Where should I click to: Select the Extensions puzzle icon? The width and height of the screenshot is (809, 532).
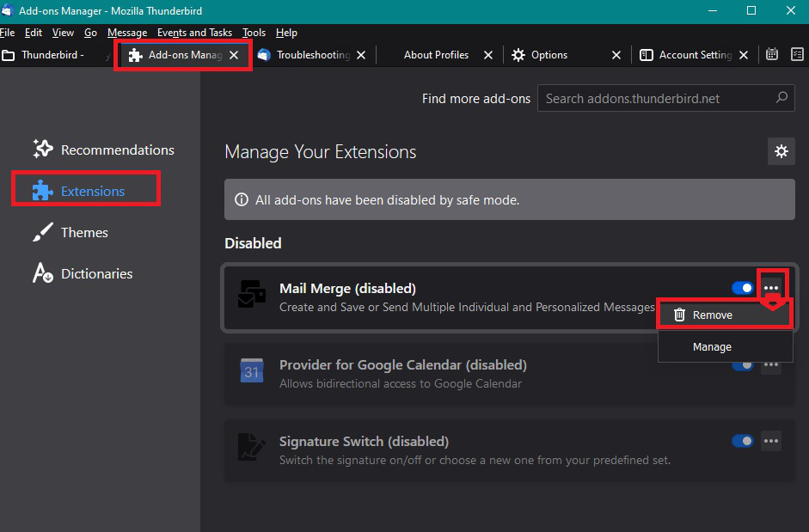click(43, 191)
